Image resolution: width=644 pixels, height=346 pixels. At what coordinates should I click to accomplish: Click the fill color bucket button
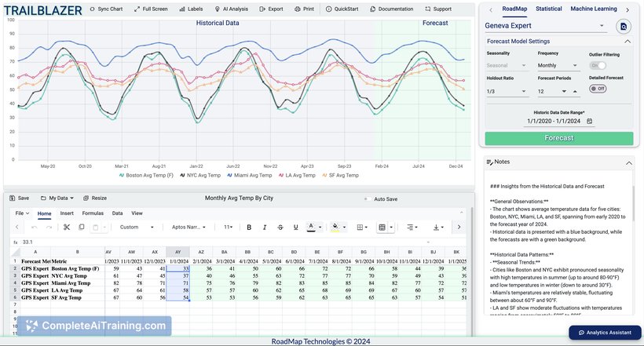coord(335,227)
